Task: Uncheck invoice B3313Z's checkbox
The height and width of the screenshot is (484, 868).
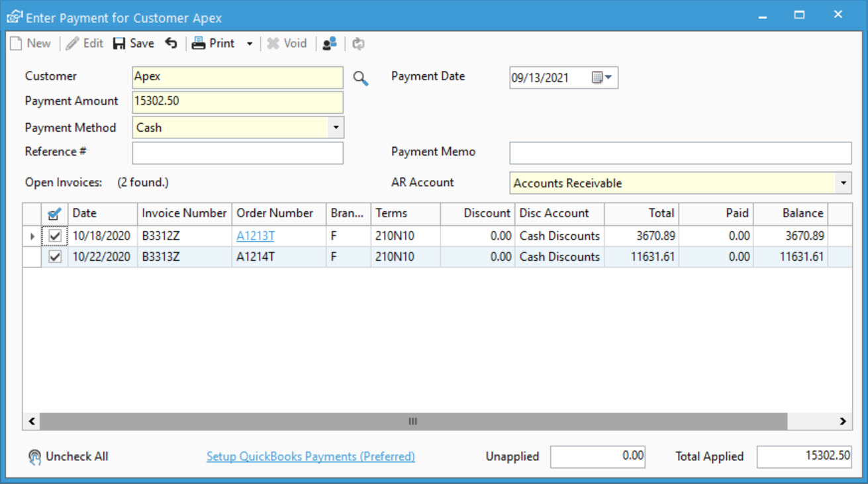Action: [x=54, y=256]
